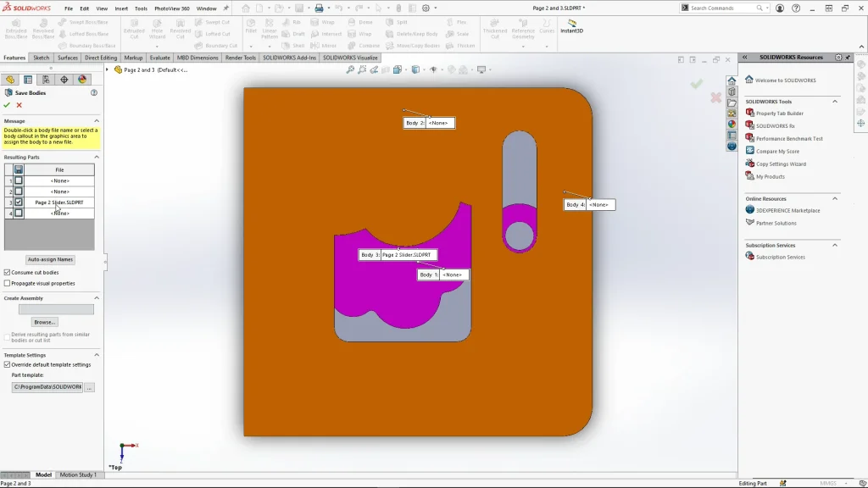Accept Save Bodies with green checkmark
The image size is (868, 488).
7,105
